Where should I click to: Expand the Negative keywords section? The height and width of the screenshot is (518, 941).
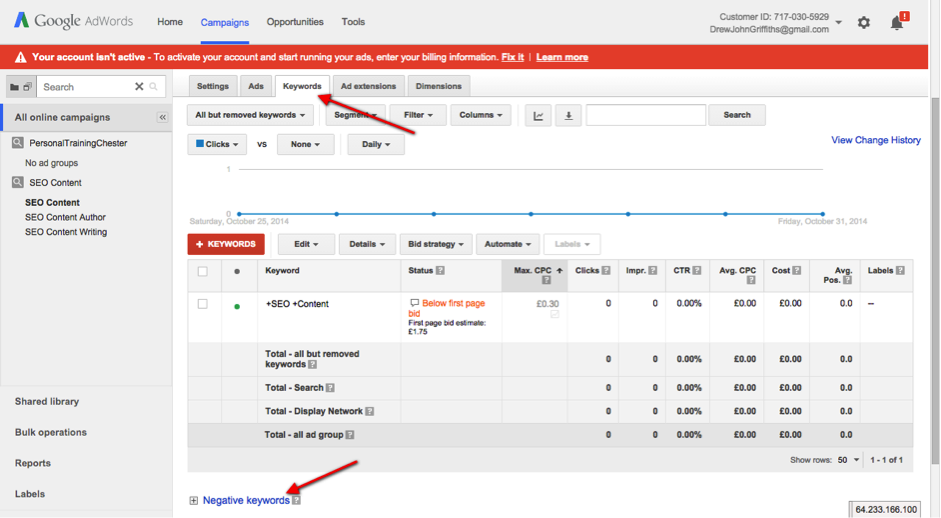point(193,500)
